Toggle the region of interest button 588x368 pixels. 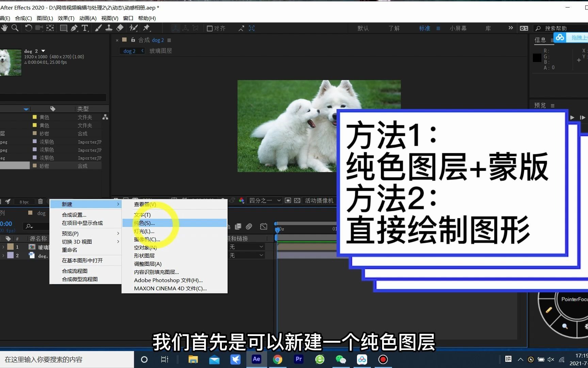coord(288,200)
